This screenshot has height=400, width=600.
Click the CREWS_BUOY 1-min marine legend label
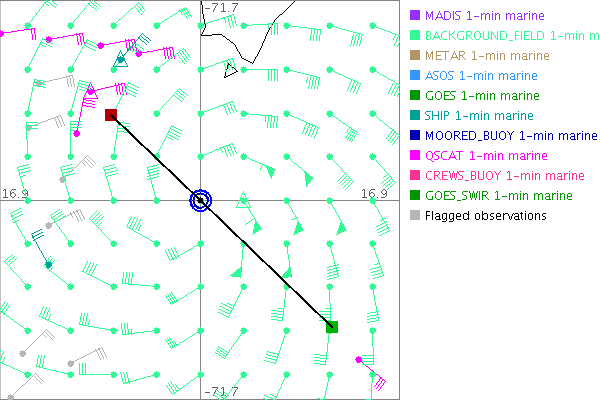(501, 176)
